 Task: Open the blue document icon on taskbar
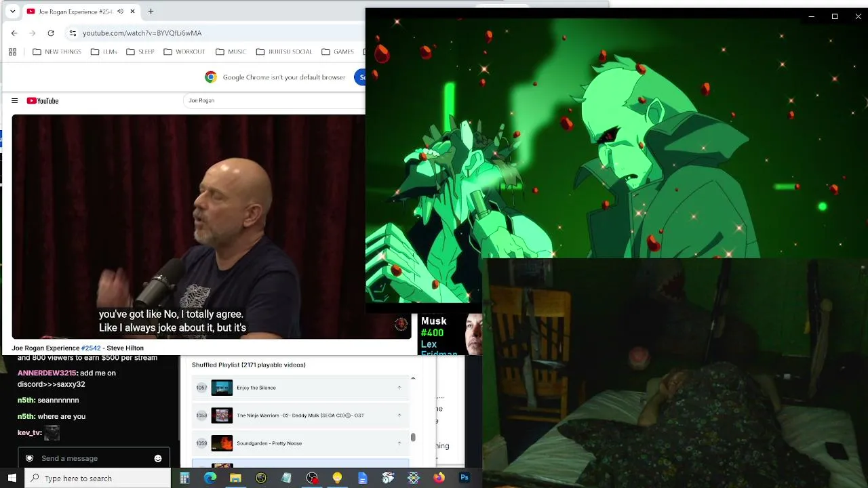tap(363, 479)
